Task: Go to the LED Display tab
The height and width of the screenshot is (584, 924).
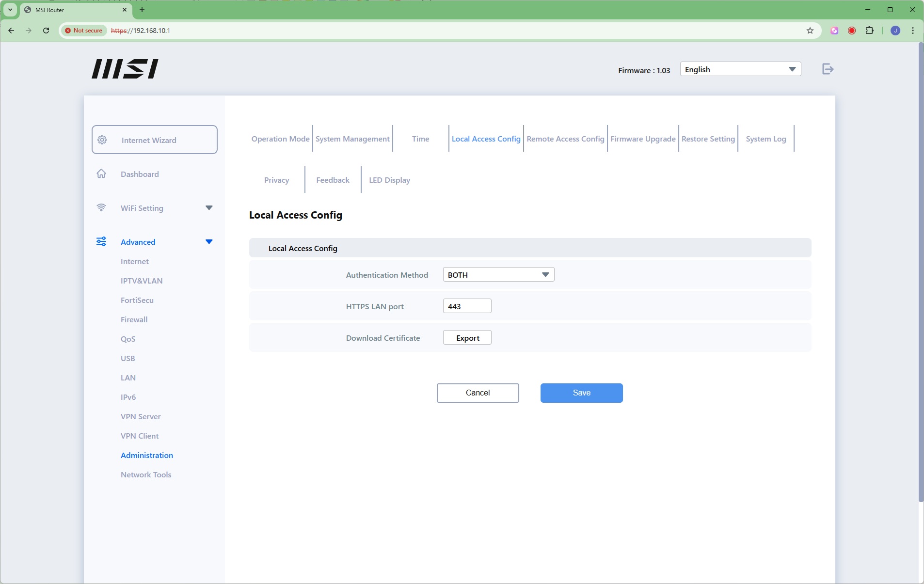Action: click(389, 180)
